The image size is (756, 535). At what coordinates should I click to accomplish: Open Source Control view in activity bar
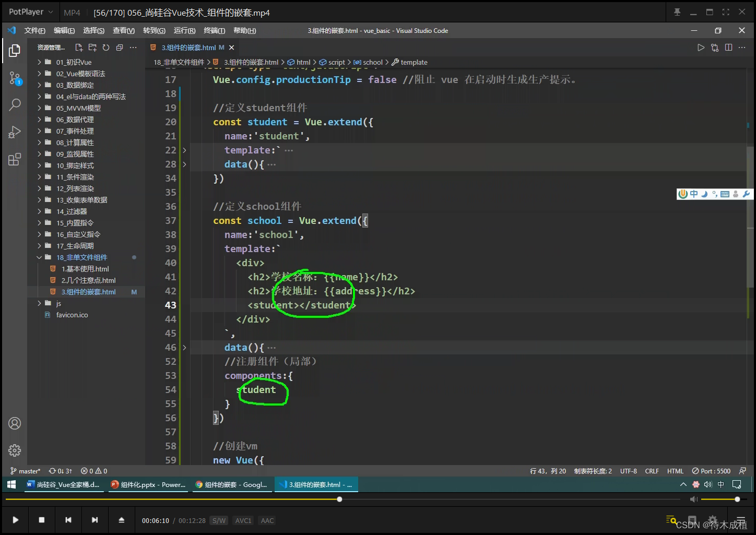[x=15, y=78]
